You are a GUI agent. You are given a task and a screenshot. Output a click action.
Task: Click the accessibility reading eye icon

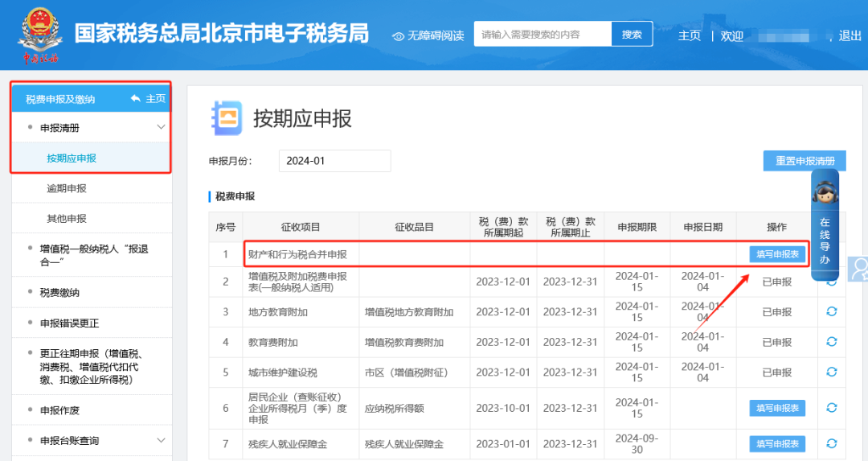398,36
